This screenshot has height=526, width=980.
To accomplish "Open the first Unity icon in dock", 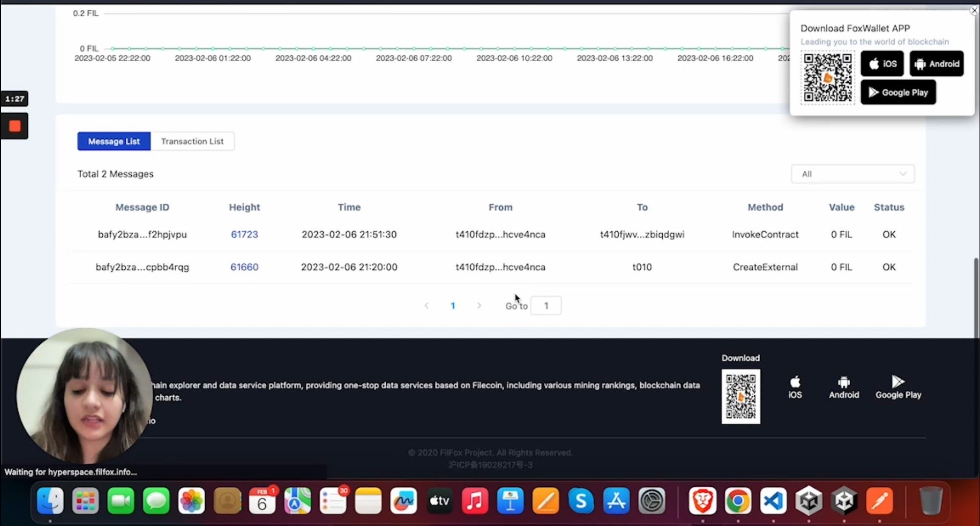I will click(809, 501).
